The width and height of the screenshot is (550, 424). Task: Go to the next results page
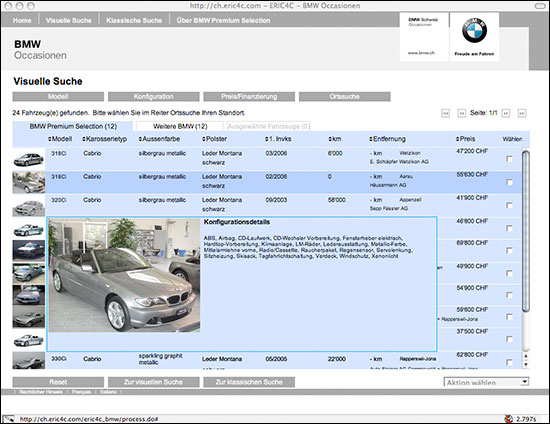pyautogui.click(x=505, y=113)
